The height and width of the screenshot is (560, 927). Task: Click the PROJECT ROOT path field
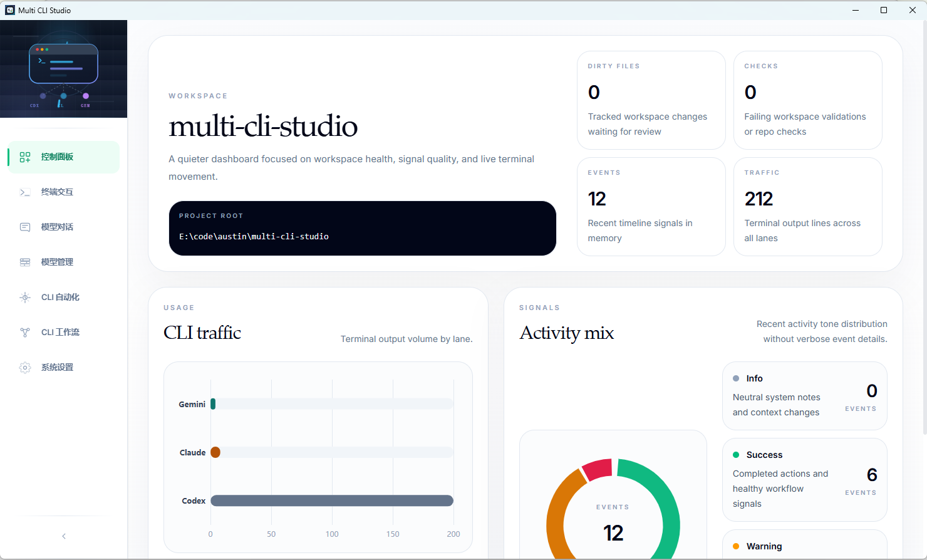[x=362, y=228]
